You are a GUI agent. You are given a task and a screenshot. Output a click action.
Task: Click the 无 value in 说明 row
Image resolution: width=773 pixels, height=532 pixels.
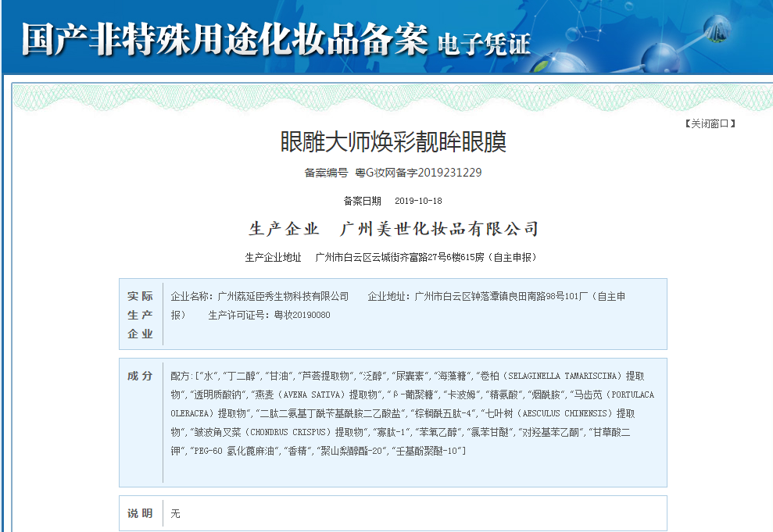pos(176,514)
